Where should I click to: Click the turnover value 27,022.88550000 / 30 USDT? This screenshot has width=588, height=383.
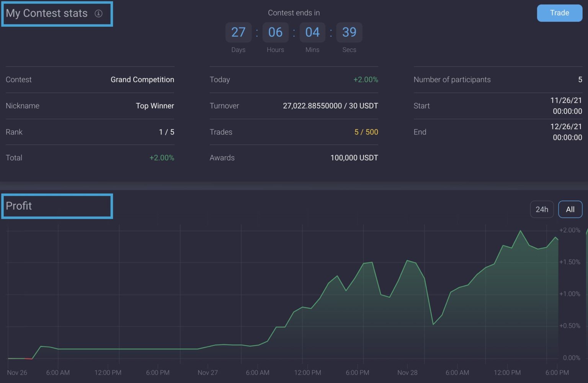tap(330, 106)
